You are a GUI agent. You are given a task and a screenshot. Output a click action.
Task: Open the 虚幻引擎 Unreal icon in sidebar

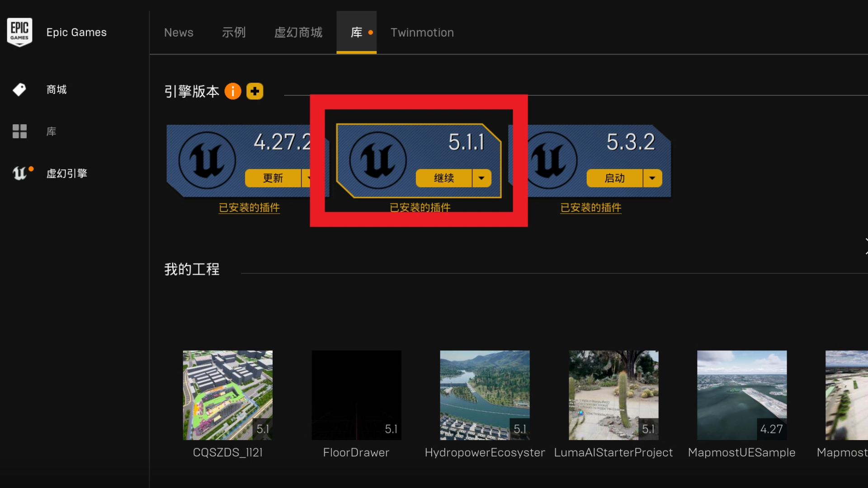pyautogui.click(x=20, y=173)
